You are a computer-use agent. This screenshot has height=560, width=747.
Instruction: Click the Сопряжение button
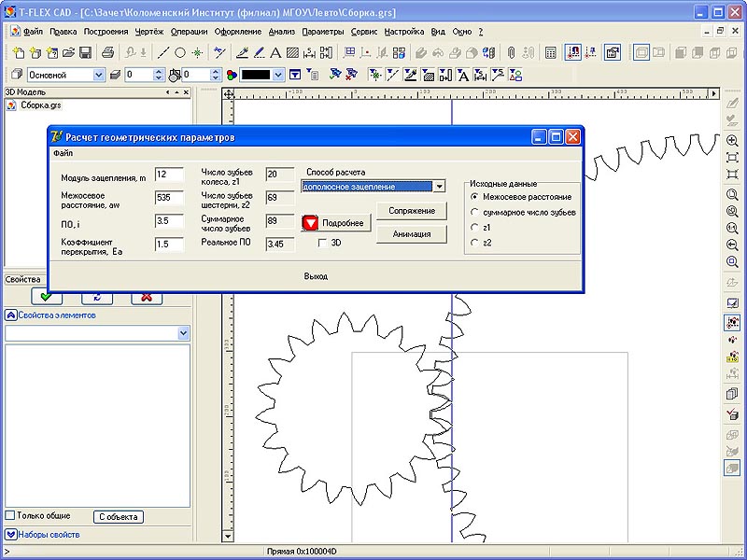412,211
